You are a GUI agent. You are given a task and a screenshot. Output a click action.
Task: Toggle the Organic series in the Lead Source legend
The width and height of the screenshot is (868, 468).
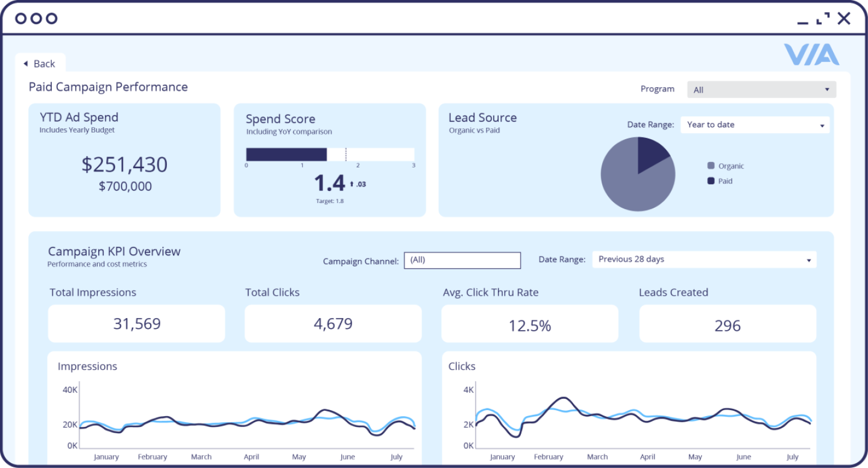[731, 166]
